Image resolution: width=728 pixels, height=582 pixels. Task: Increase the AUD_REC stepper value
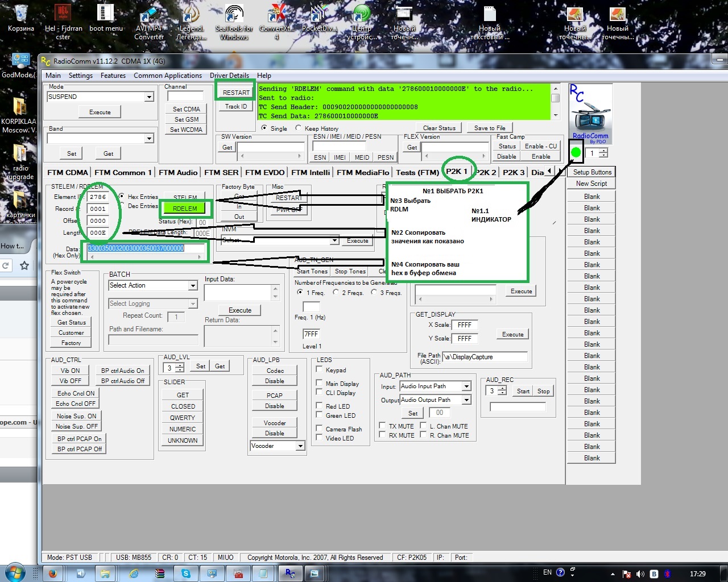click(502, 388)
